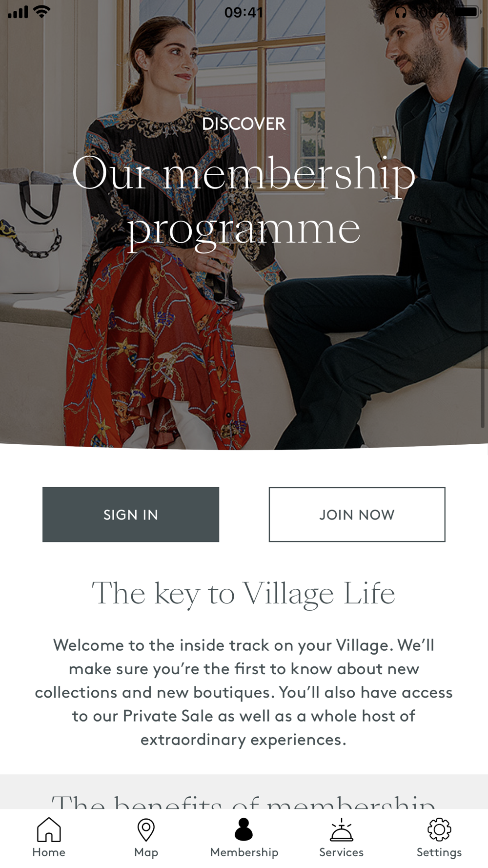Tap the 09:41 clock in status bar
Viewport: 488px width, 868px height.
244,12
